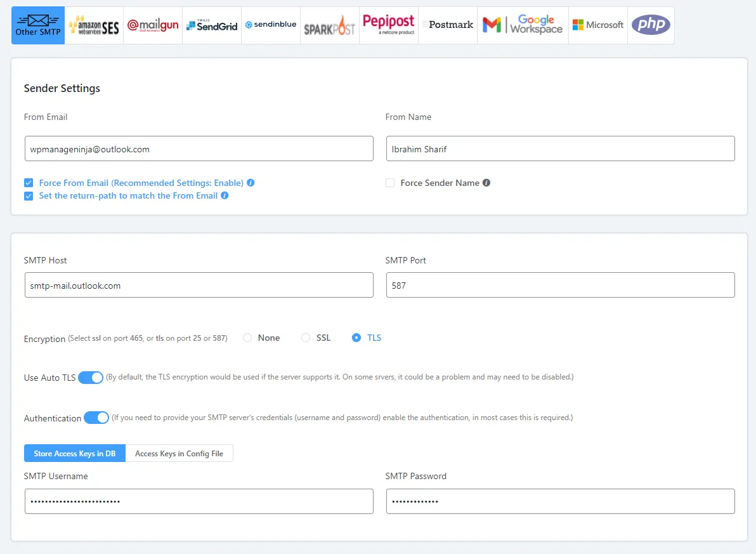Image resolution: width=756 pixels, height=554 pixels.
Task: Click the Encryption label text
Action: (44, 339)
